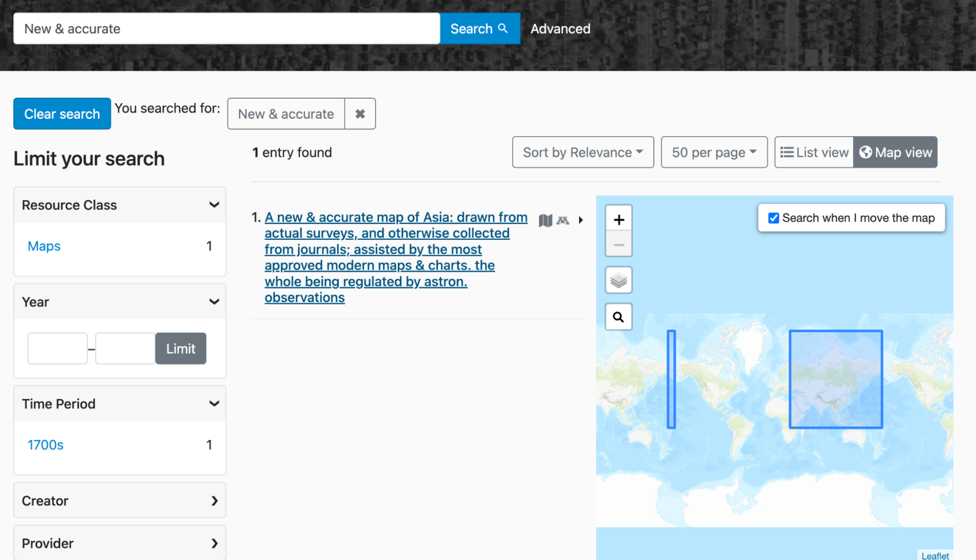This screenshot has height=560, width=976.
Task: Remove the 'New & accurate' search term
Action: (x=360, y=114)
